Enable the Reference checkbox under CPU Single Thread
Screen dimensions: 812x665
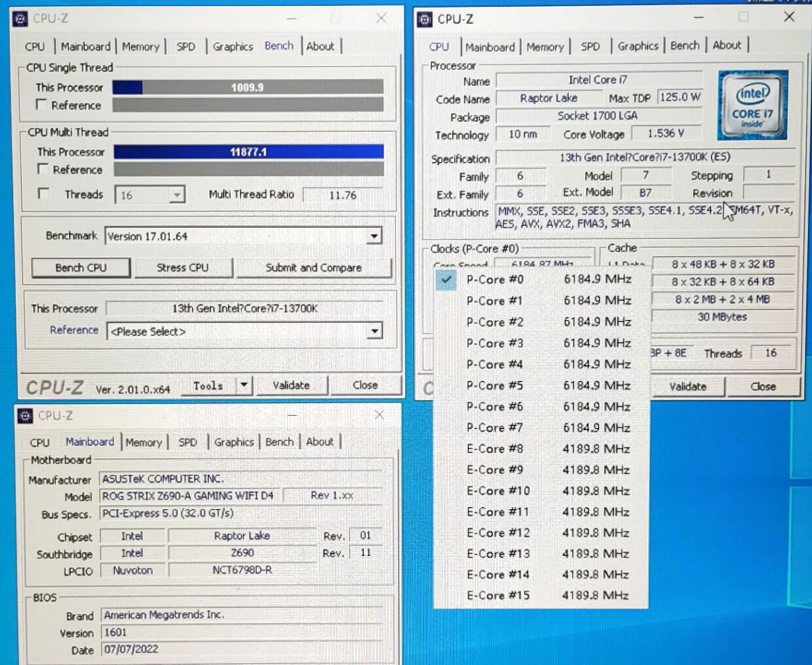pos(42,105)
